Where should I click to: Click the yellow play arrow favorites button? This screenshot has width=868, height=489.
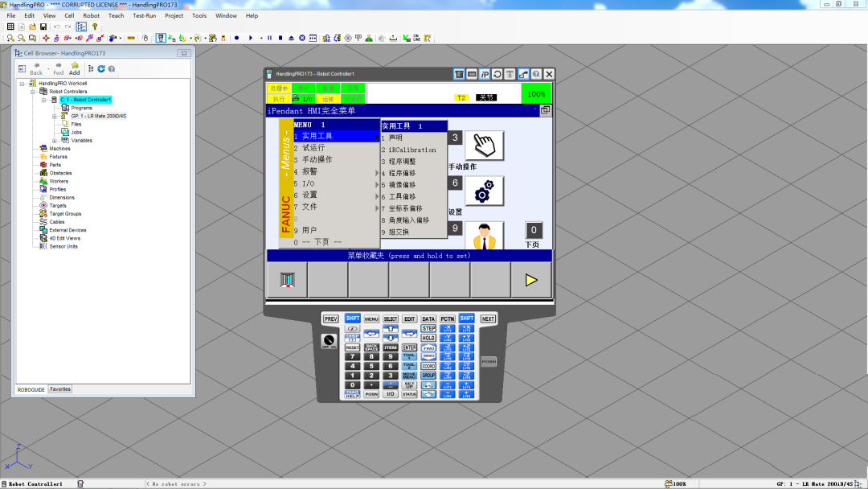(x=531, y=280)
